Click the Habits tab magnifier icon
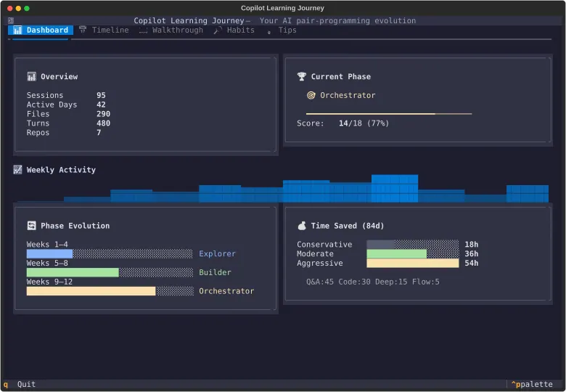 coord(218,30)
